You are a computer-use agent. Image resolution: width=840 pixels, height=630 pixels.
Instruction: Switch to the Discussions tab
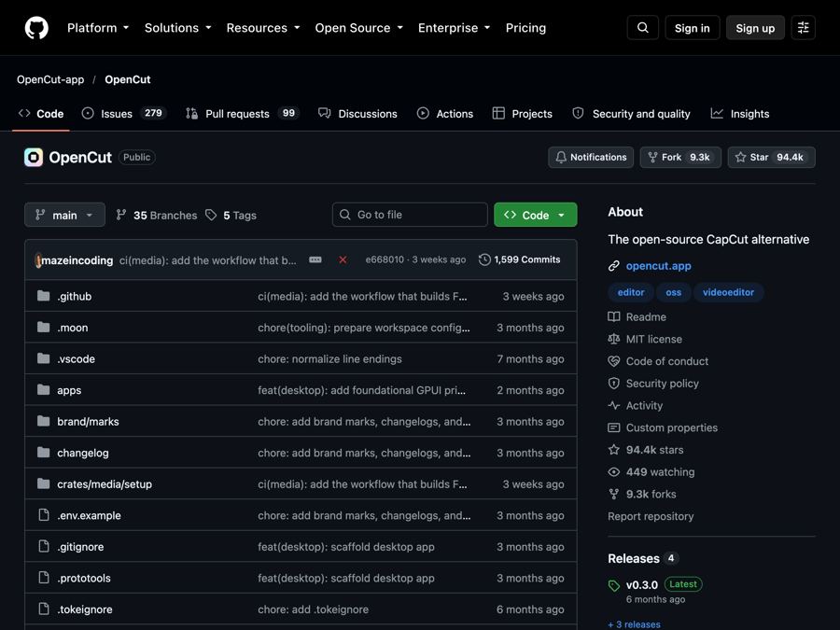point(357,114)
